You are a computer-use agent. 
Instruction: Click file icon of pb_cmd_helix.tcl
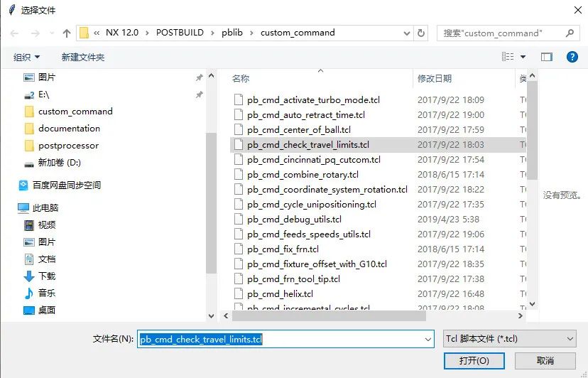239,294
